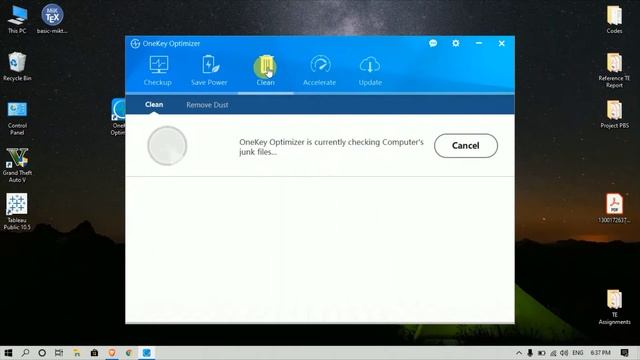Open the Save Power section
This screenshot has width=640, height=360.
pos(209,71)
